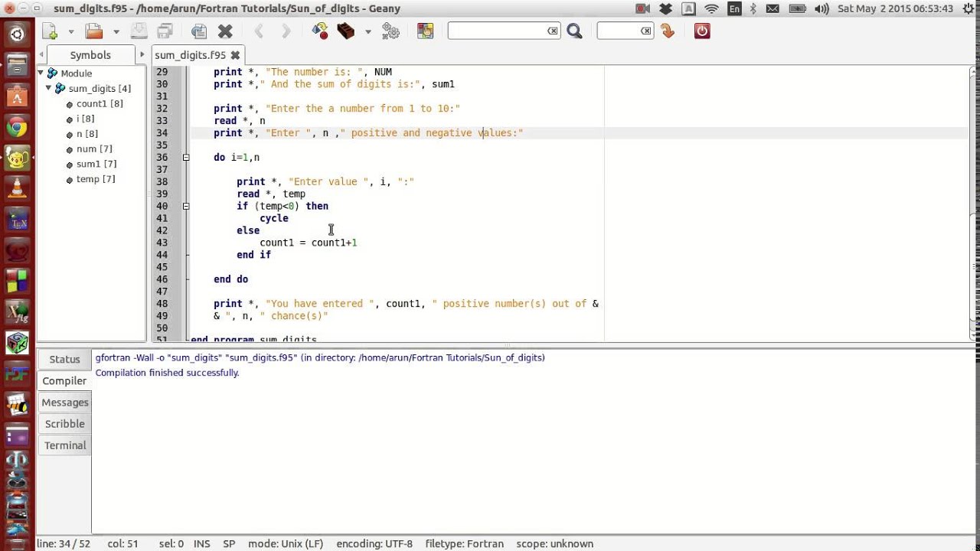The image size is (980, 551).
Task: Open the Scribble tab
Action: click(64, 424)
